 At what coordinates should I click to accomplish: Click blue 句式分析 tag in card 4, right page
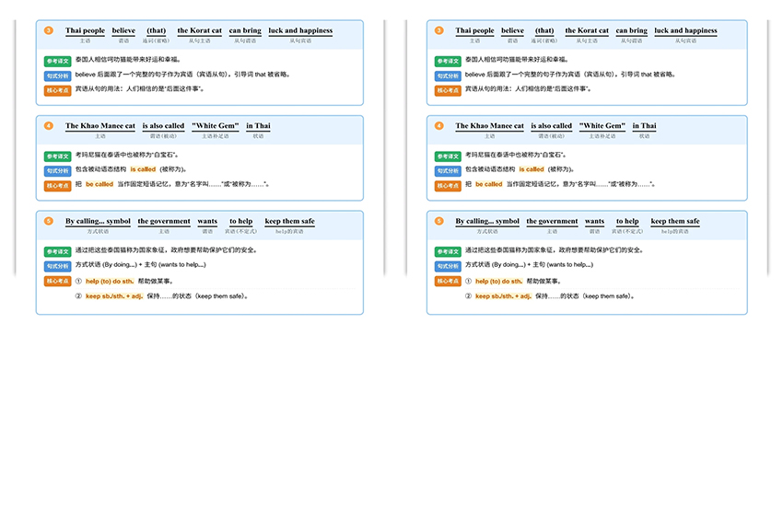click(448, 170)
